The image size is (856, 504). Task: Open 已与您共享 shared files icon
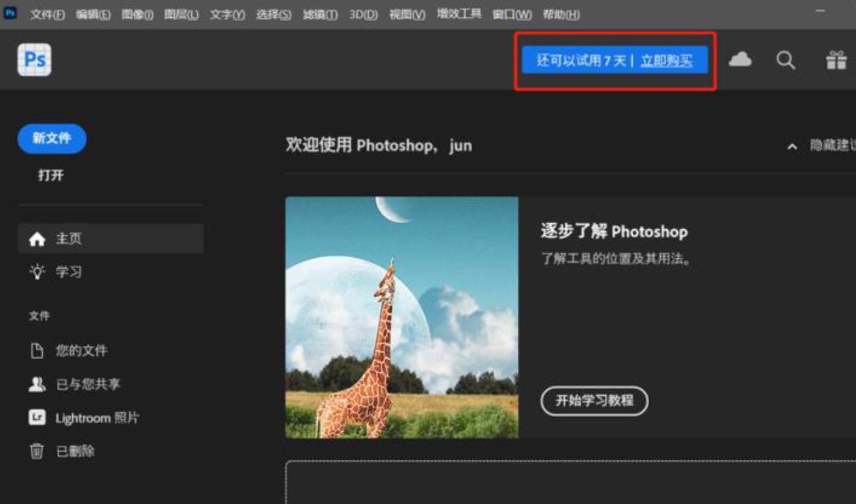coord(35,384)
